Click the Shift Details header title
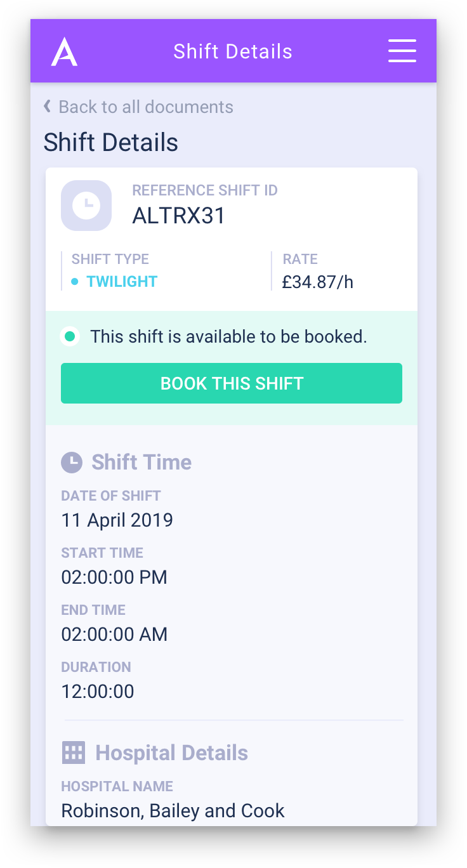 [233, 51]
